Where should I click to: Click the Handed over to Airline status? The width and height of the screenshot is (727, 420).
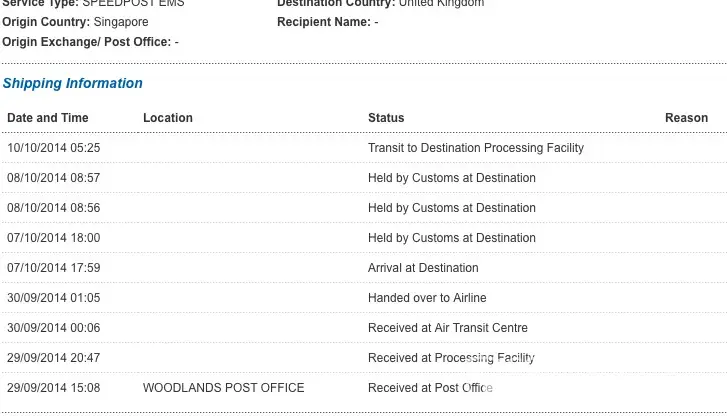tap(427, 298)
